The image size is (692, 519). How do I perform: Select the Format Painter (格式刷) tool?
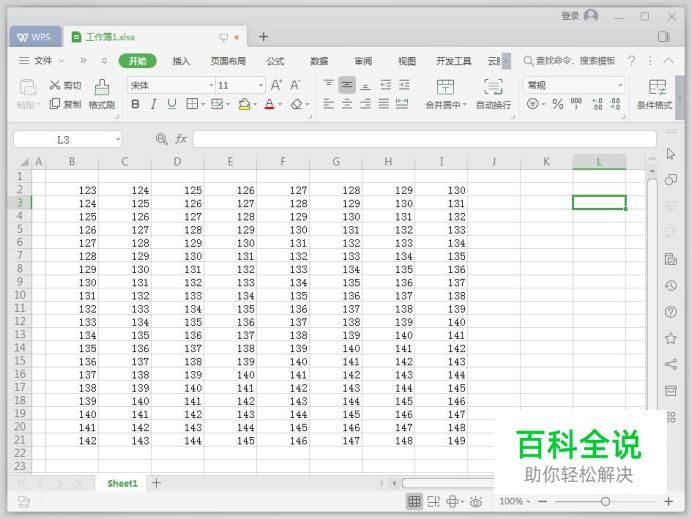point(102,94)
